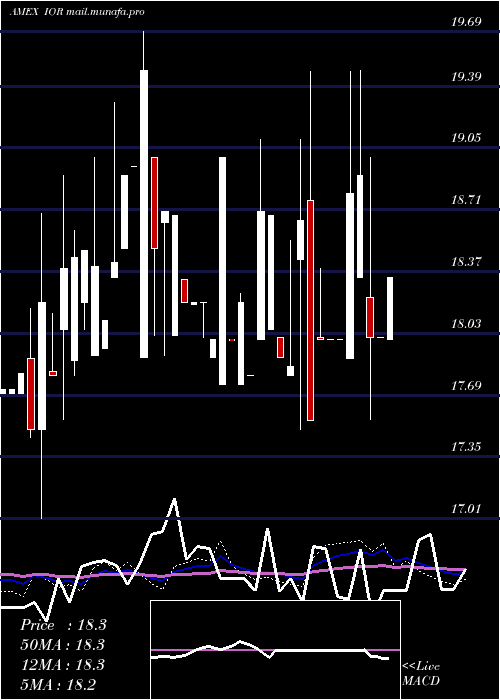Click the 12MA : 18.3 readout
The width and height of the screenshot is (500, 700).
tap(62, 665)
